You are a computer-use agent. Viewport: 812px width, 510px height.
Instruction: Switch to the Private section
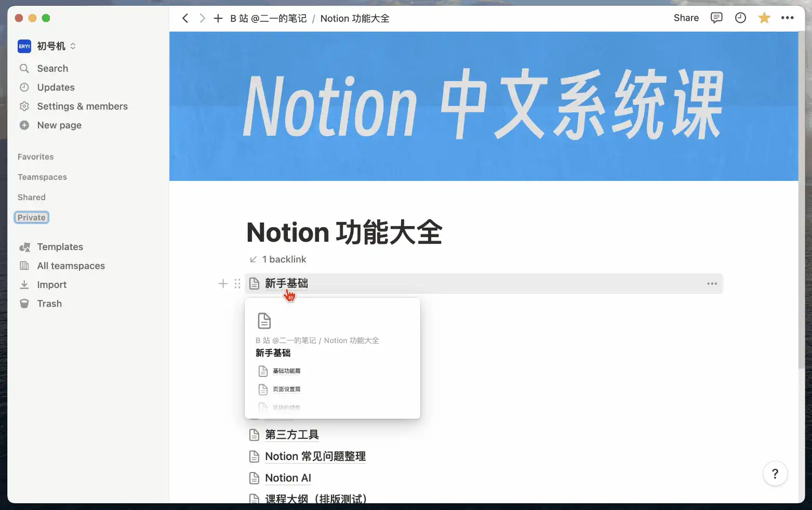coord(31,217)
